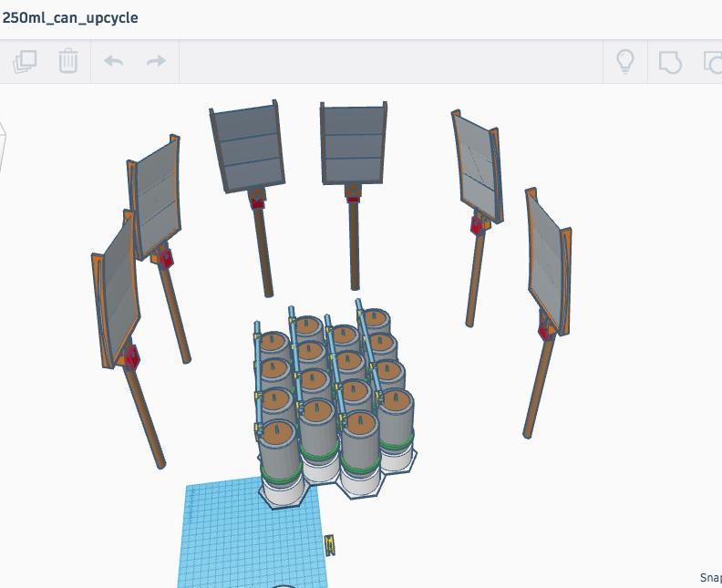Undo the last action
The height and width of the screenshot is (588, 722).
coord(114,61)
